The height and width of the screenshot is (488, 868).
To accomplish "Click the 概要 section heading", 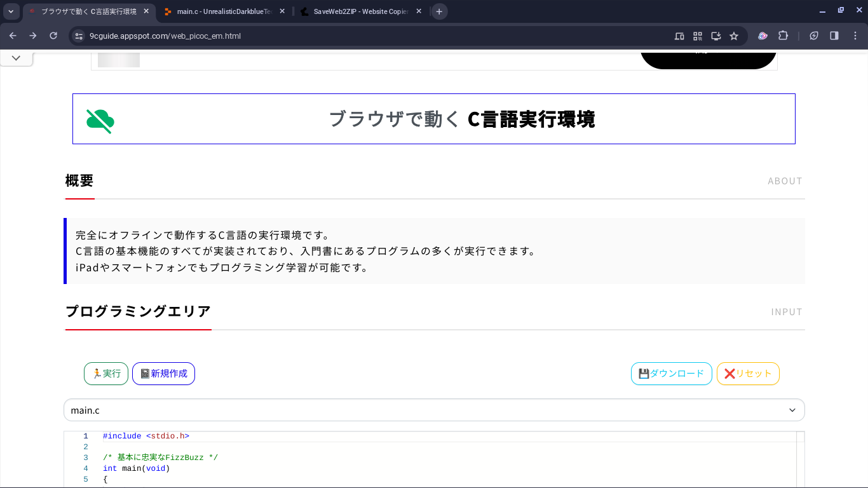I will (x=79, y=180).
